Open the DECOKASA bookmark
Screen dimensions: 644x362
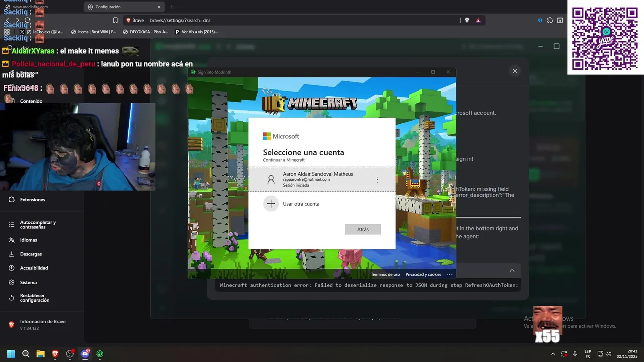145,32
